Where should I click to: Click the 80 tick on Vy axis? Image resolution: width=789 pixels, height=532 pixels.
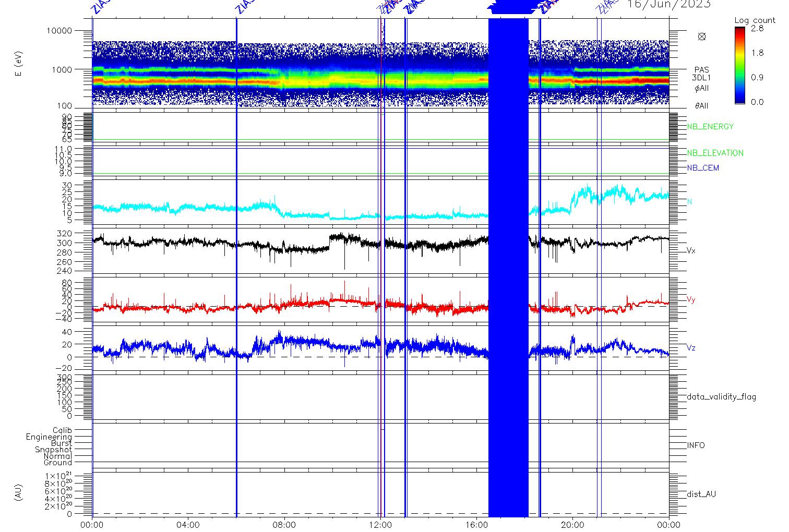click(68, 283)
